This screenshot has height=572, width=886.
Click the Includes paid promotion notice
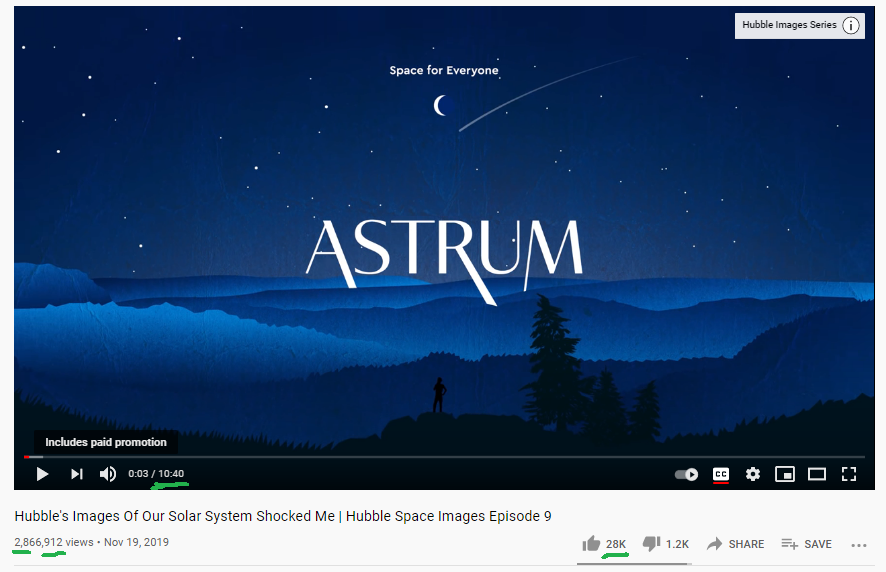(106, 442)
